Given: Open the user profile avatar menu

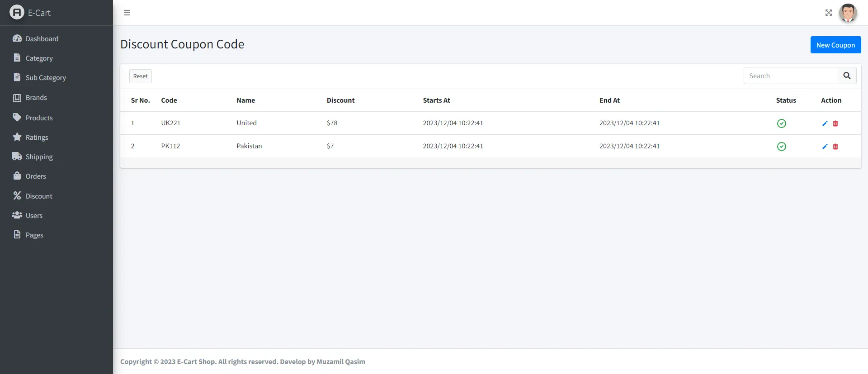Looking at the screenshot, I should point(848,13).
